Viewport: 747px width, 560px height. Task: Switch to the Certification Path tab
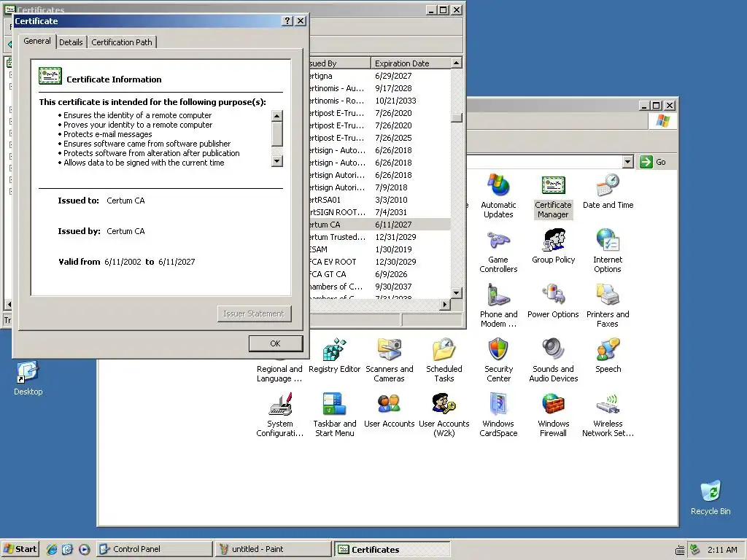pyautogui.click(x=122, y=42)
